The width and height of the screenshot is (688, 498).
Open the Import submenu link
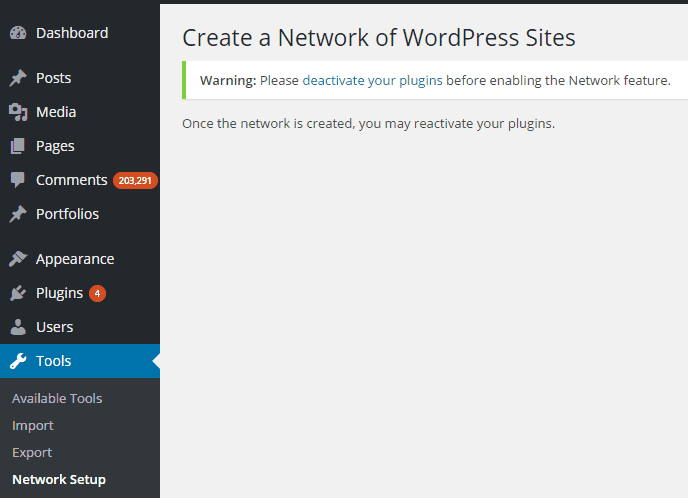[x=33, y=426]
